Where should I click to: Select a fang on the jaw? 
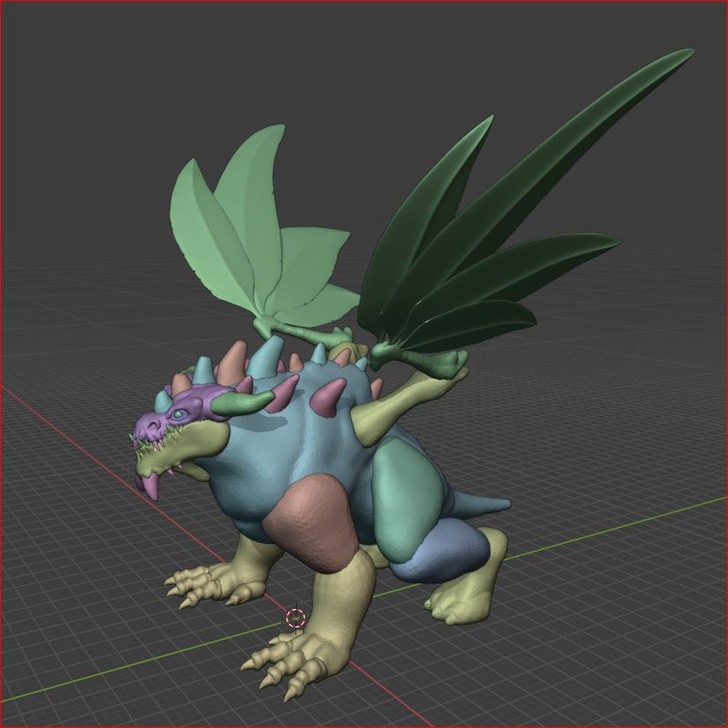coord(159,443)
